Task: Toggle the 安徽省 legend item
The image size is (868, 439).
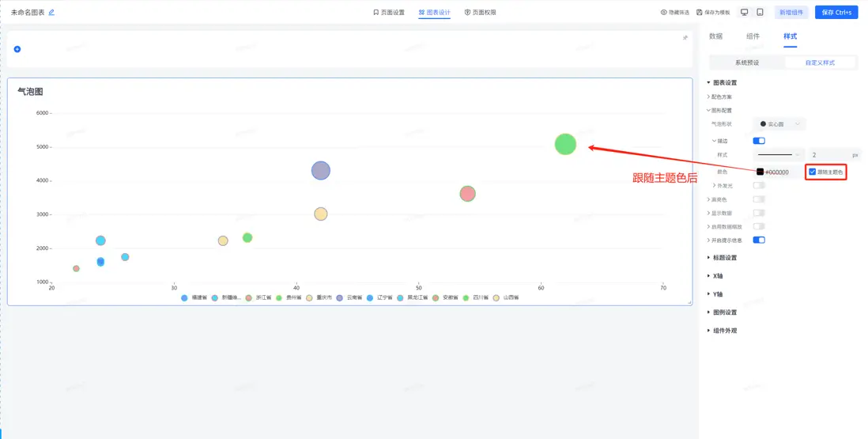Action: pos(445,298)
